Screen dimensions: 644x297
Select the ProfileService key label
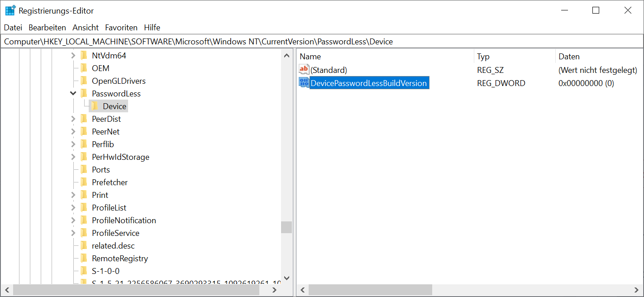(x=115, y=233)
